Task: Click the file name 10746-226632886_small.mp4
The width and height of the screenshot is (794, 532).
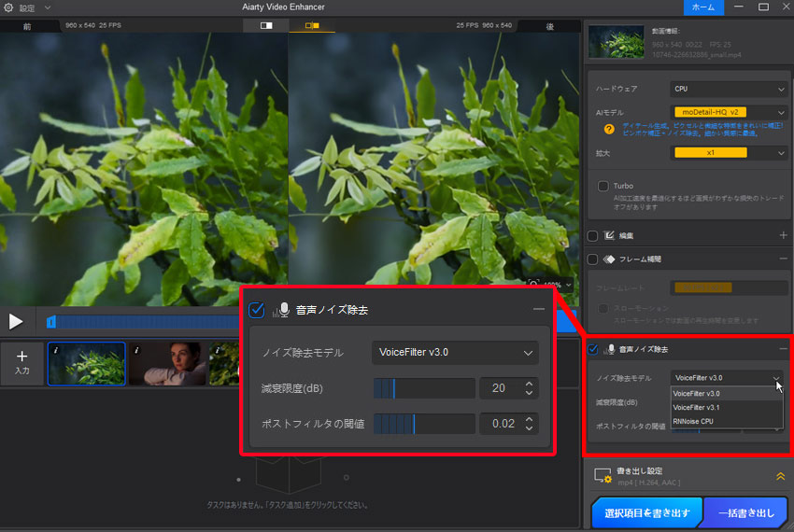Action: pyautogui.click(x=696, y=55)
